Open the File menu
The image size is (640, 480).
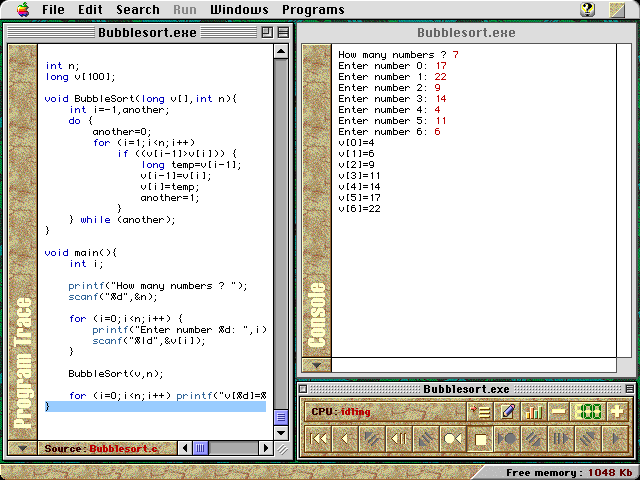(54, 10)
